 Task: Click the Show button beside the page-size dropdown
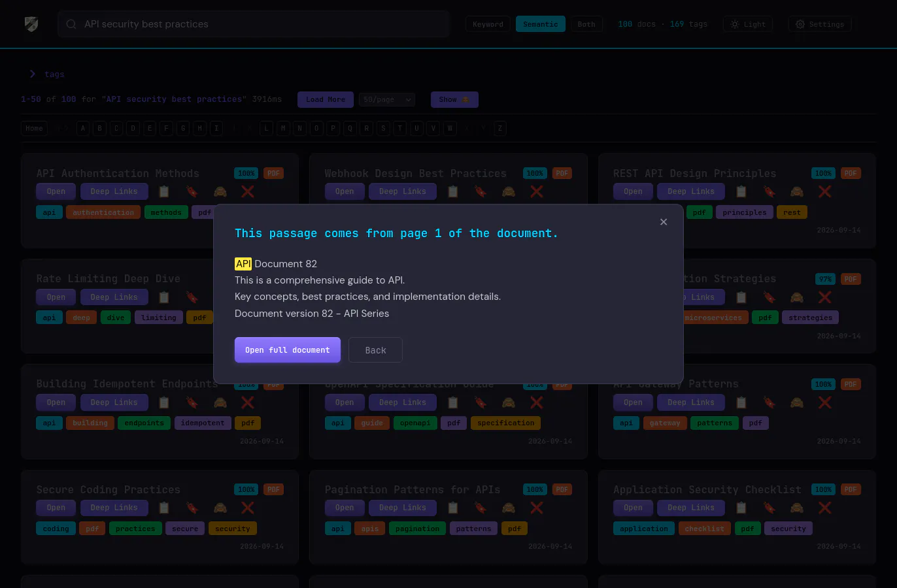click(454, 99)
